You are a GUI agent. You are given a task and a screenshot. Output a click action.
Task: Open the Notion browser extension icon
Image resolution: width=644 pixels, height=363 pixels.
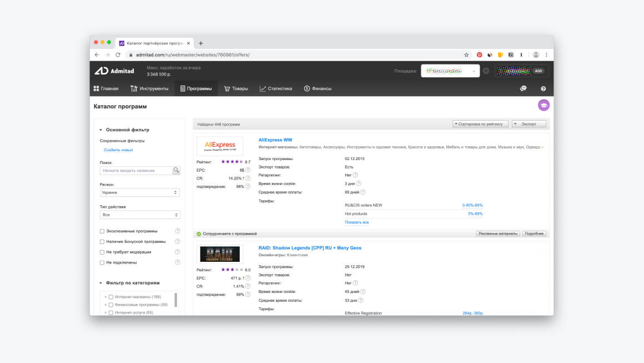(x=511, y=54)
